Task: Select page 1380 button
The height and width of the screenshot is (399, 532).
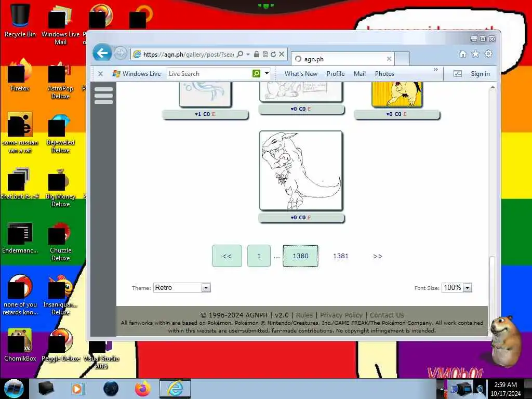Action: (301, 256)
